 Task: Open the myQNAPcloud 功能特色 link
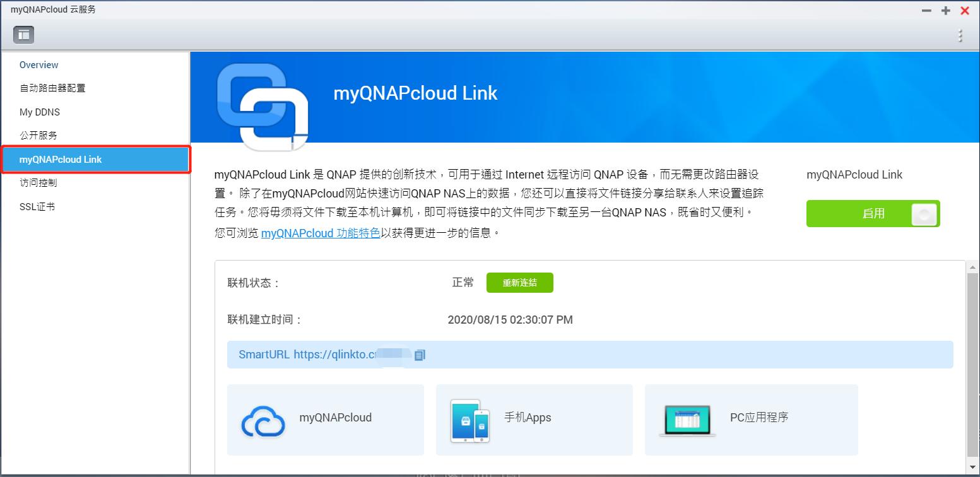click(x=321, y=233)
